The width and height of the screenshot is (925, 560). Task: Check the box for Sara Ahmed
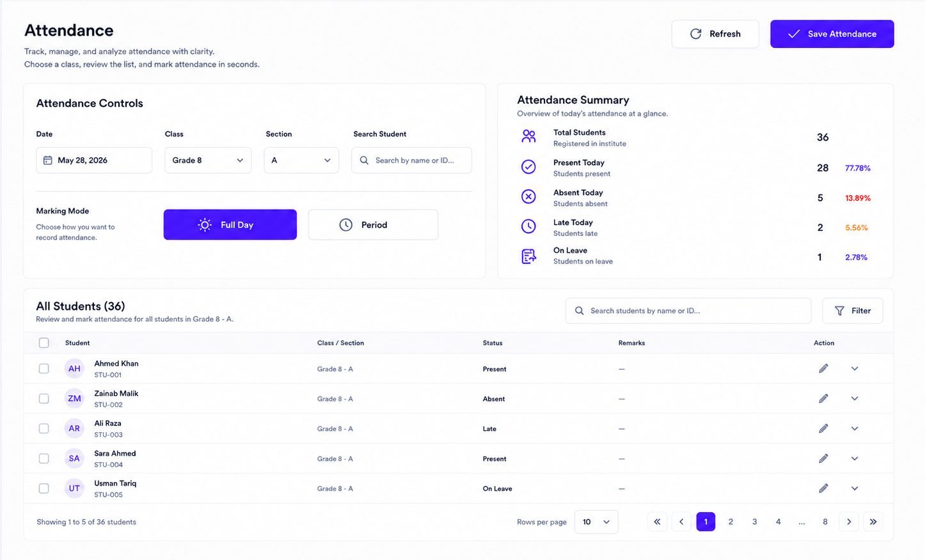43,458
